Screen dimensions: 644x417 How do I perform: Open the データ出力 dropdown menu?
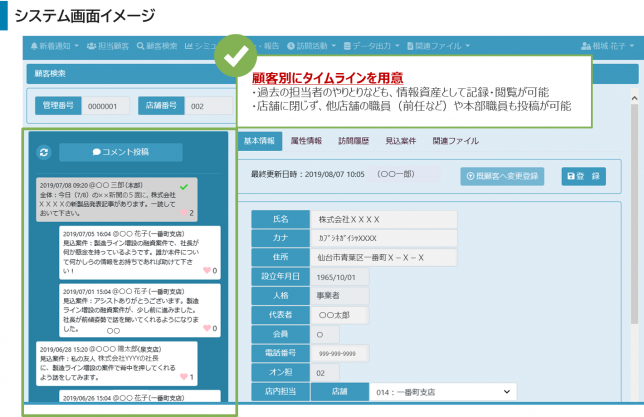coord(371,46)
